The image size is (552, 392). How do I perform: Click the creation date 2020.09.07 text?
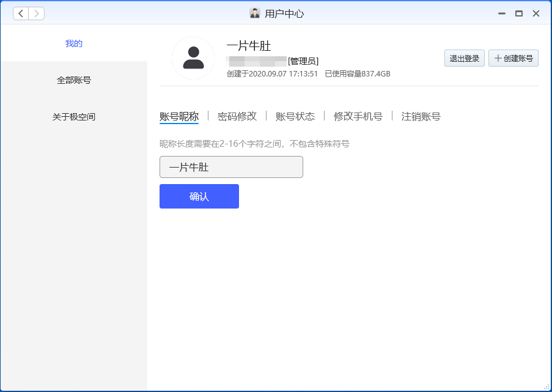[x=272, y=74]
